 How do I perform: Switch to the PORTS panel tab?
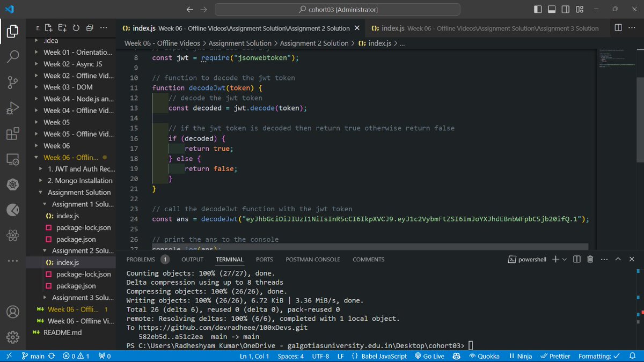265,259
